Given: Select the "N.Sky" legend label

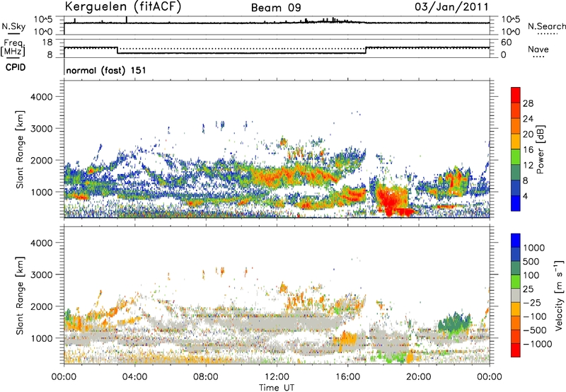Looking at the screenshot, I should pyautogui.click(x=13, y=26).
